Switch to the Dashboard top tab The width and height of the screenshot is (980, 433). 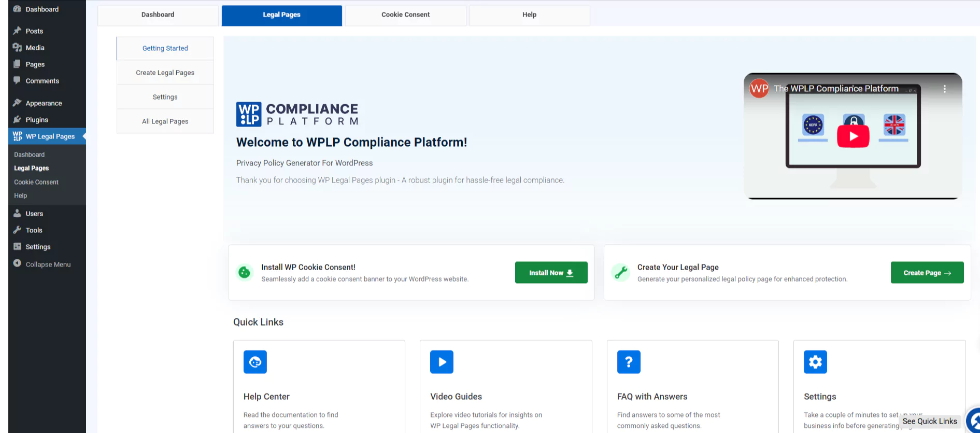(x=158, y=15)
